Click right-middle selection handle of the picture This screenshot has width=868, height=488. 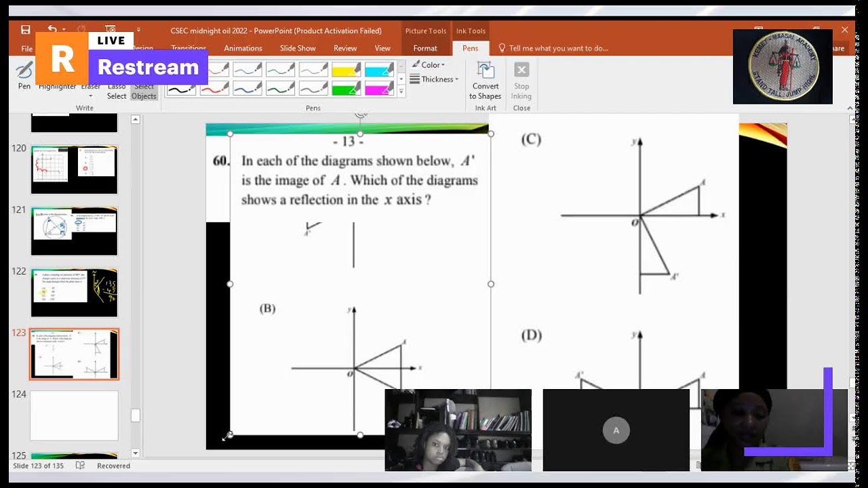coord(491,284)
